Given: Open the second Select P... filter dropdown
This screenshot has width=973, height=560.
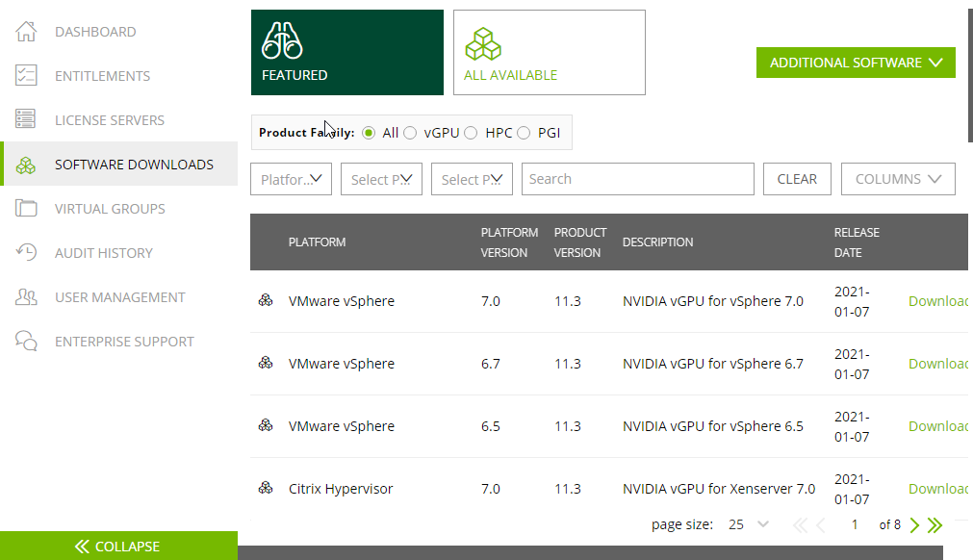Looking at the screenshot, I should click(x=473, y=179).
